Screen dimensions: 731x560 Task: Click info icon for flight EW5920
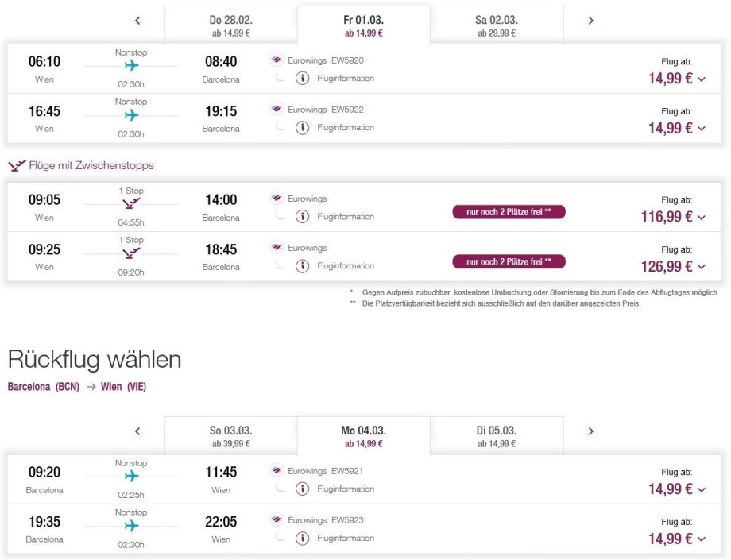tap(302, 78)
